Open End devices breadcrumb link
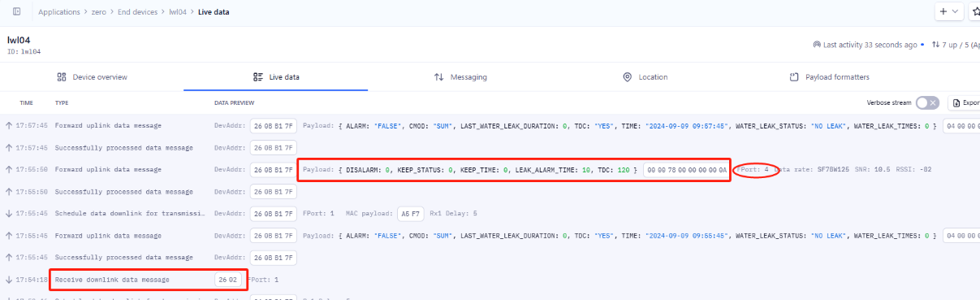Screen dimensions: 980x300 point(136,11)
